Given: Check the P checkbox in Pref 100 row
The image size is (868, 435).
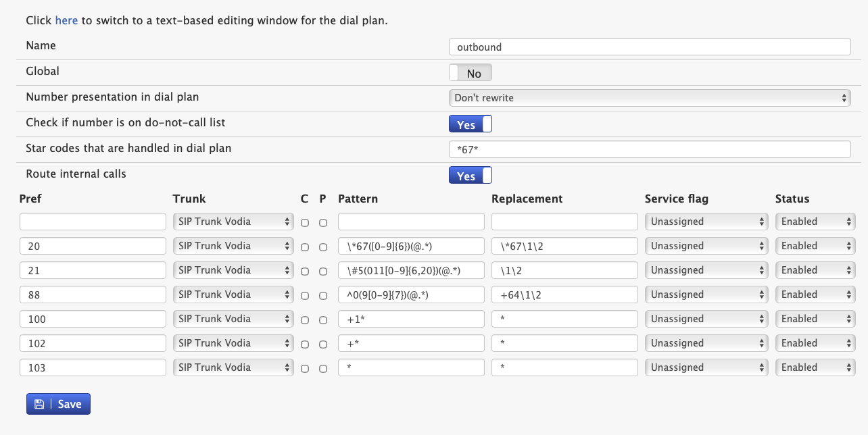Looking at the screenshot, I should [323, 320].
